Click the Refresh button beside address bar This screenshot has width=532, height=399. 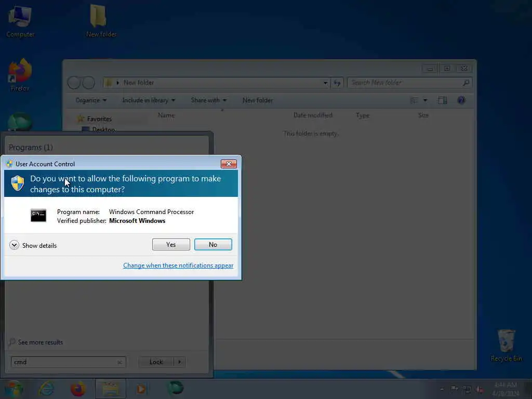tap(337, 83)
